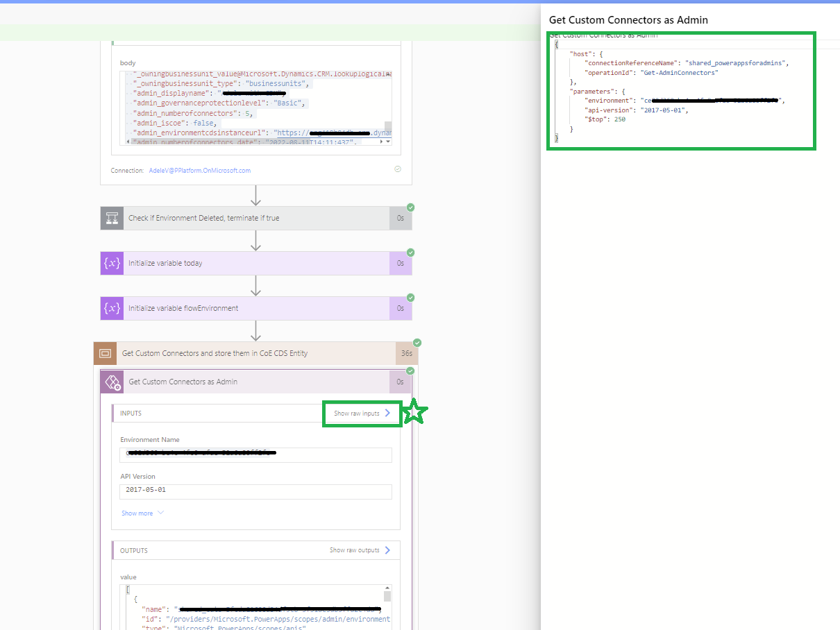
Task: Open the AdeleV@PPlatform.OnMicrosoft.com connection link
Action: [199, 170]
